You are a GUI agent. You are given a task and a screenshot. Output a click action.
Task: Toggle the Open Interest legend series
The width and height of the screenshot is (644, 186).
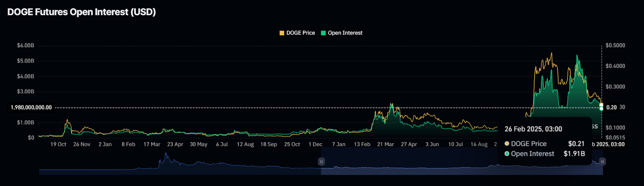pos(342,33)
